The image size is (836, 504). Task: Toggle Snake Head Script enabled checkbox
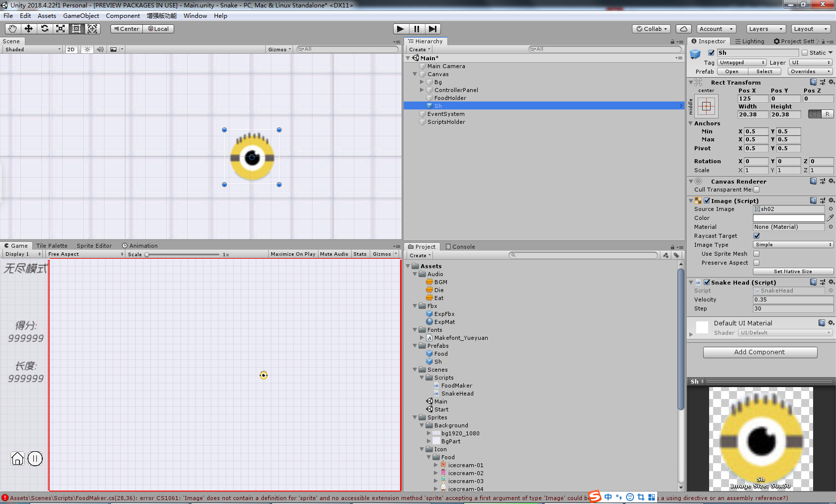[x=707, y=282]
